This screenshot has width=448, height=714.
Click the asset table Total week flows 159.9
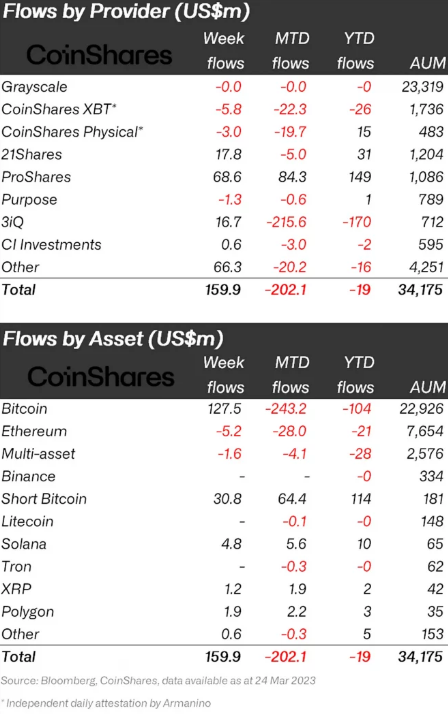click(x=223, y=657)
